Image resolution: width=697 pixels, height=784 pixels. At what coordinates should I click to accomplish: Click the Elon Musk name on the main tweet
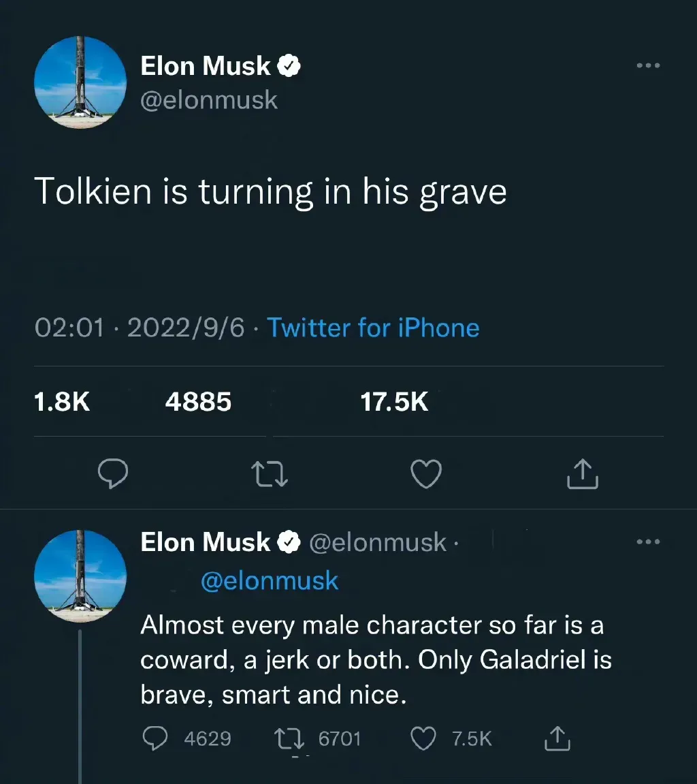point(206,67)
